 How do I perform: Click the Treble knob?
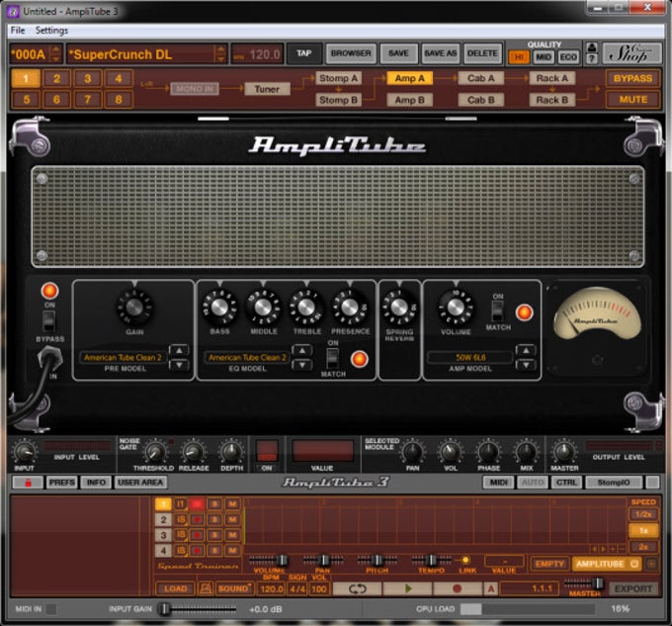tap(306, 307)
